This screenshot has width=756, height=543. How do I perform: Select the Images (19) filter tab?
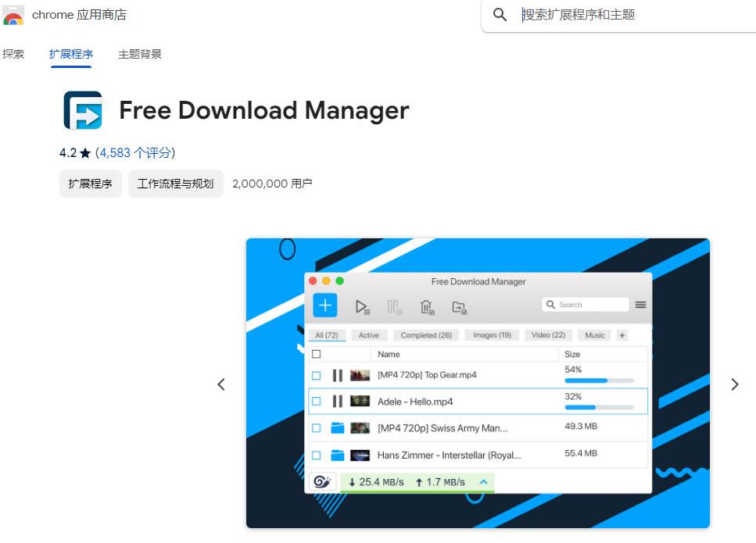(x=493, y=335)
